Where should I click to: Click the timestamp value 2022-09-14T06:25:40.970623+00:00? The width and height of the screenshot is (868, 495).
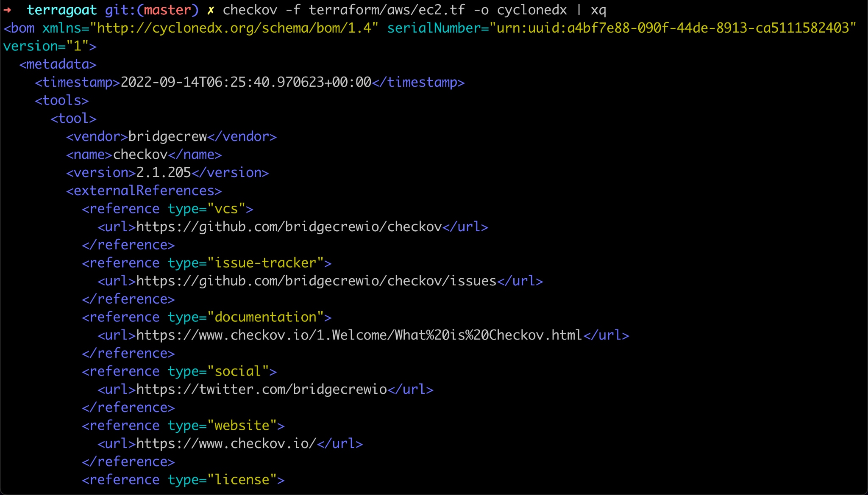tap(246, 82)
